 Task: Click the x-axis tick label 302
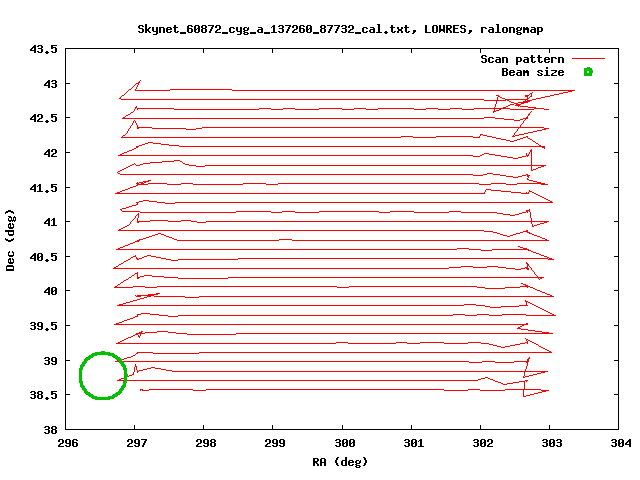point(483,443)
